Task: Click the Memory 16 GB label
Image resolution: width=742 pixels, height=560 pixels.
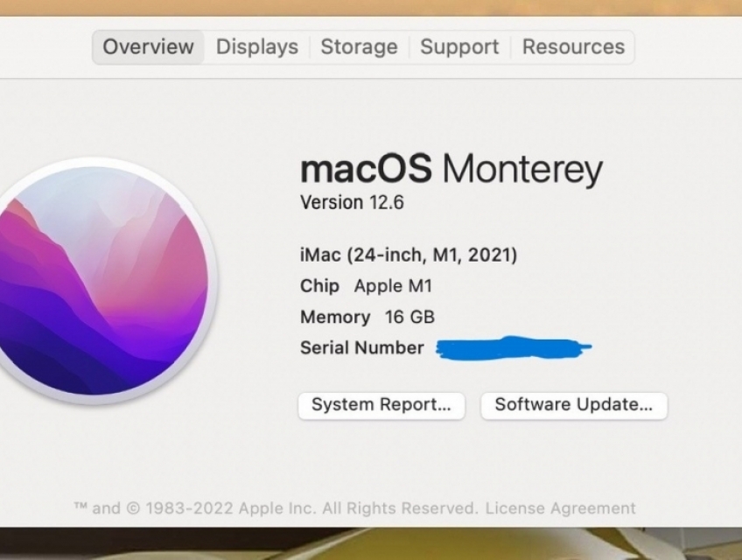Action: tap(367, 317)
